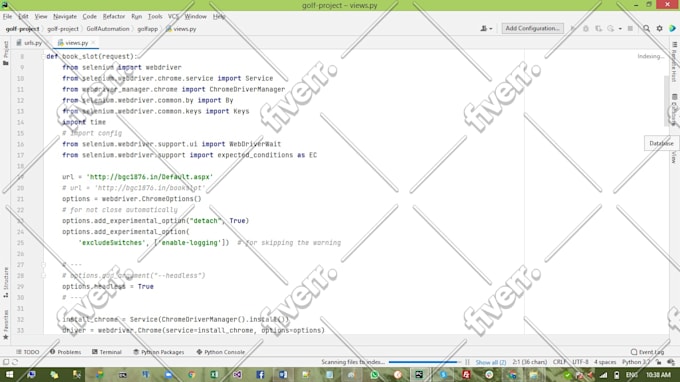Click the colorful JetBrains Toolbox icon at toolbar end
This screenshot has width=680, height=382.
[x=672, y=29]
